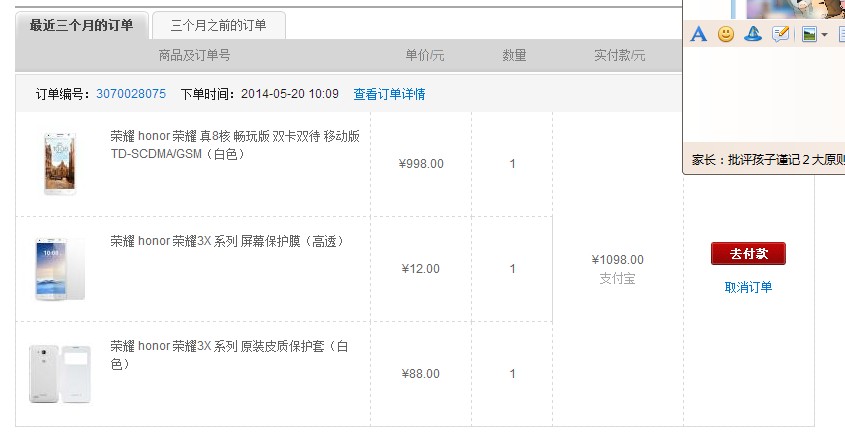Open the 三个月之前的订单 tab

click(218, 26)
